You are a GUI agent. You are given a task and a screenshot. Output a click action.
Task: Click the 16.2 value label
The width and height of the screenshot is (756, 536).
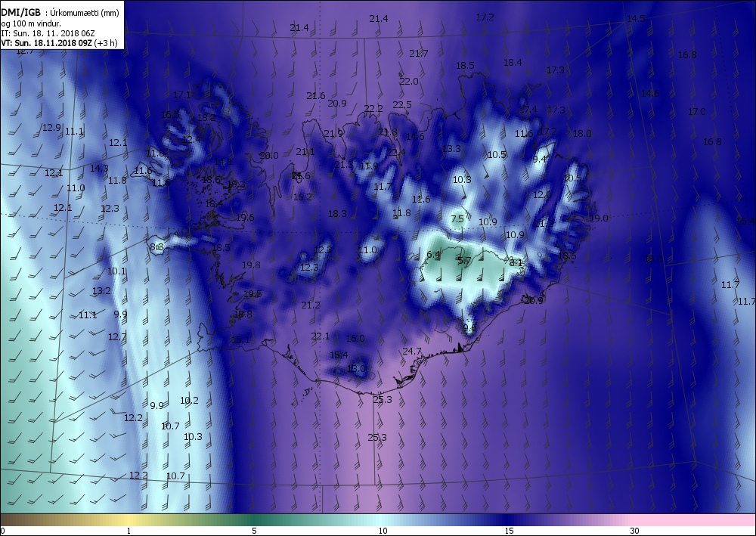click(302, 197)
